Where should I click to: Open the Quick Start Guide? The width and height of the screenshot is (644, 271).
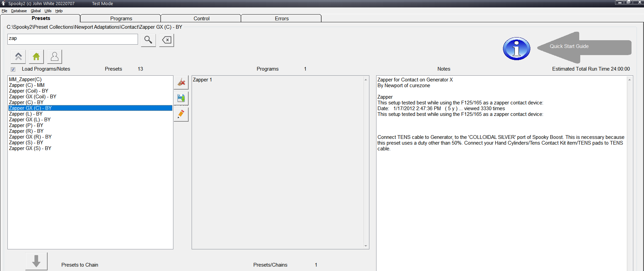584,47
